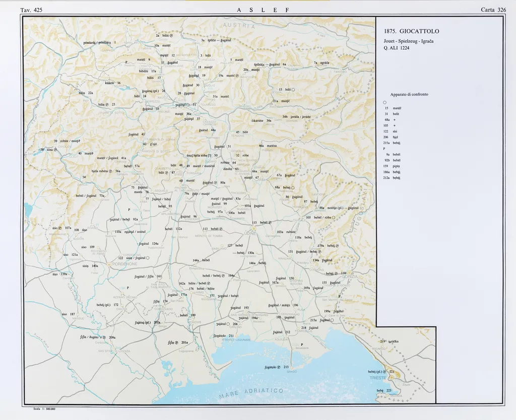The width and height of the screenshot is (516, 420).
Task: Click the Jouet - Spielzeug - Igrača subtitle
Action: pos(408,40)
